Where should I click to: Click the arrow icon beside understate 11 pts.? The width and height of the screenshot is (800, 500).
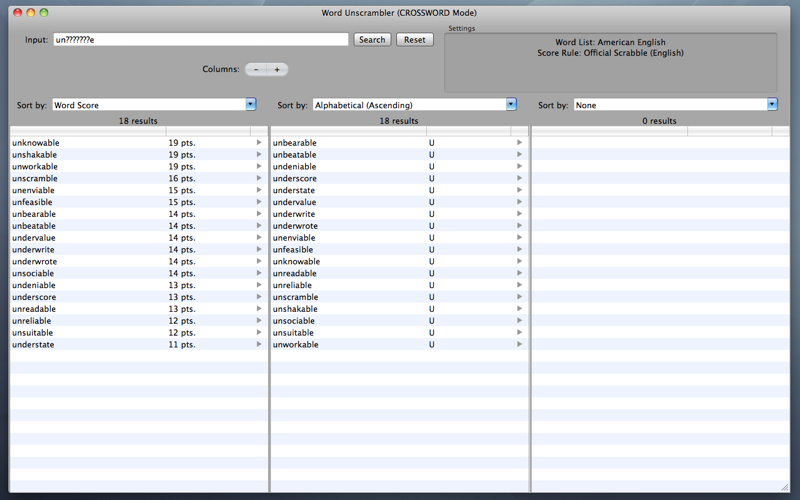click(259, 344)
